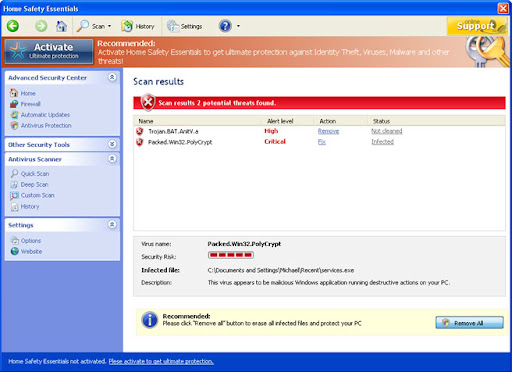Go to Home via house toolbar icon

pos(61,26)
